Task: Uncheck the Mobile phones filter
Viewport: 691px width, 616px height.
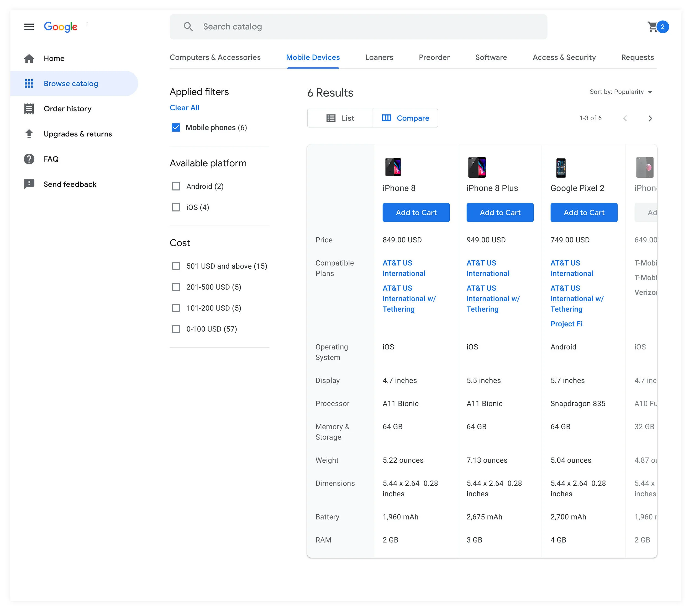Action: click(x=176, y=128)
